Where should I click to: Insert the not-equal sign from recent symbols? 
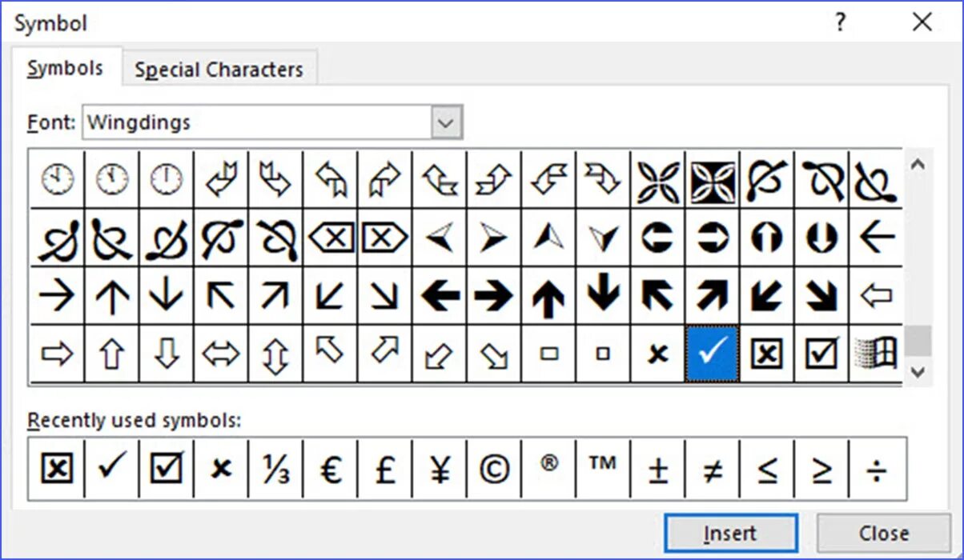(x=713, y=469)
